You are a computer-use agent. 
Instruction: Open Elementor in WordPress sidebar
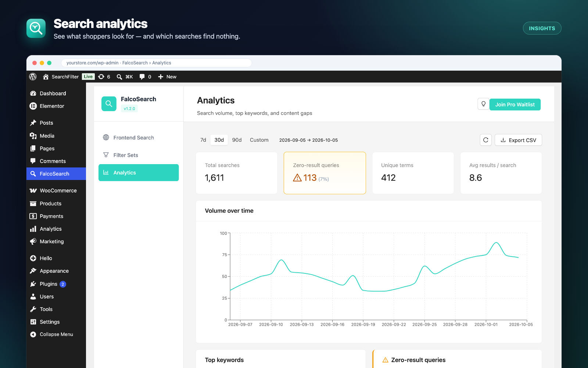(56, 106)
